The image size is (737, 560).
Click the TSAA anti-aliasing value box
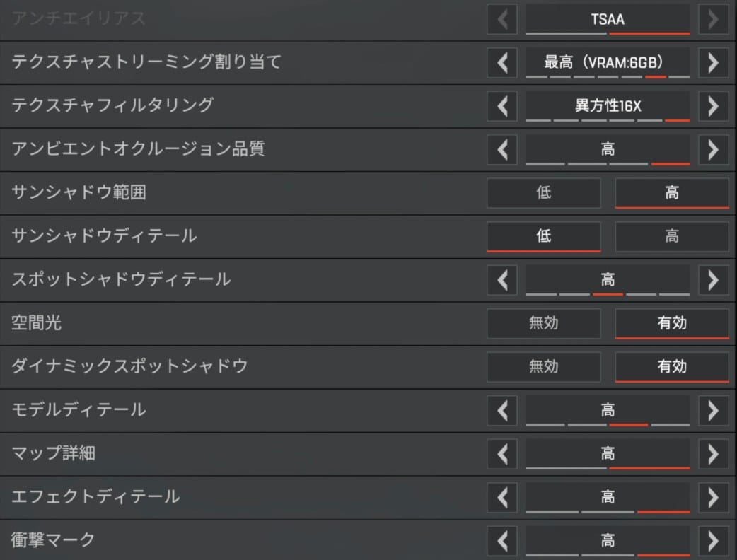[608, 20]
